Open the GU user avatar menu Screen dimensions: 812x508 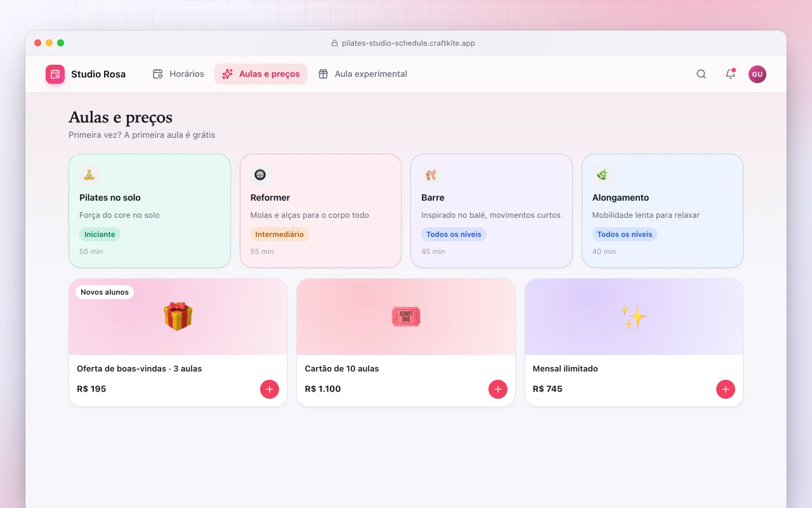pos(757,74)
